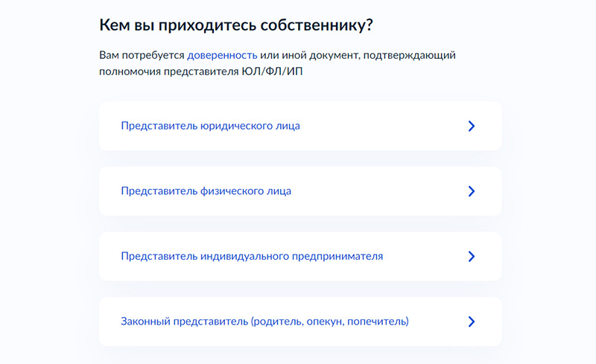The image size is (596, 364).
Task: Click «или иной документ, подтверждающий» description text
Action: click(x=358, y=56)
